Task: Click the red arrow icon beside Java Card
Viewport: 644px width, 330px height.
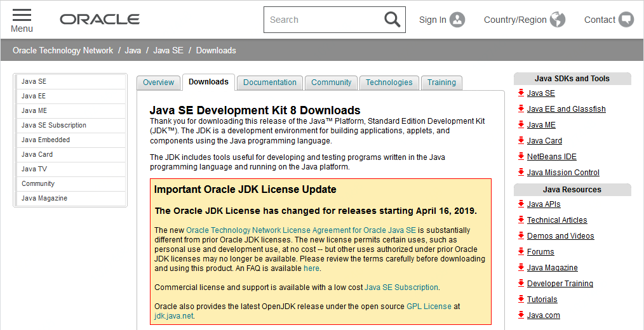Action: (521, 141)
